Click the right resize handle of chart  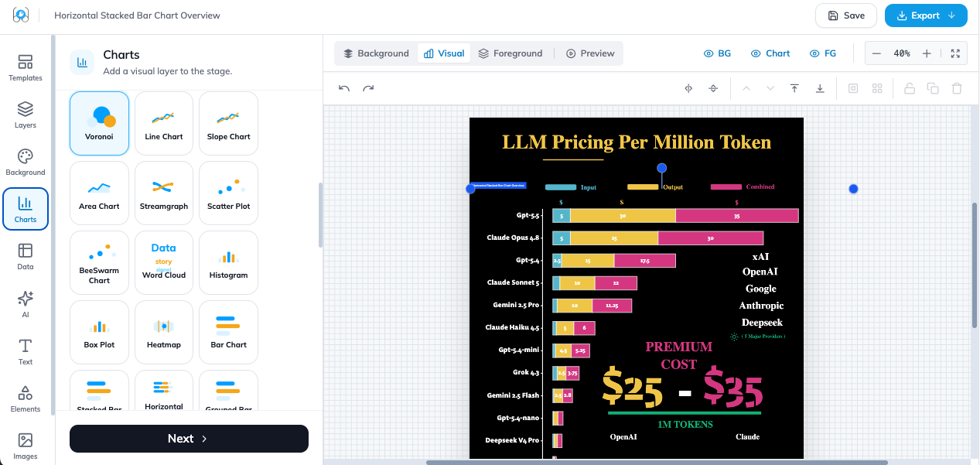tap(853, 189)
